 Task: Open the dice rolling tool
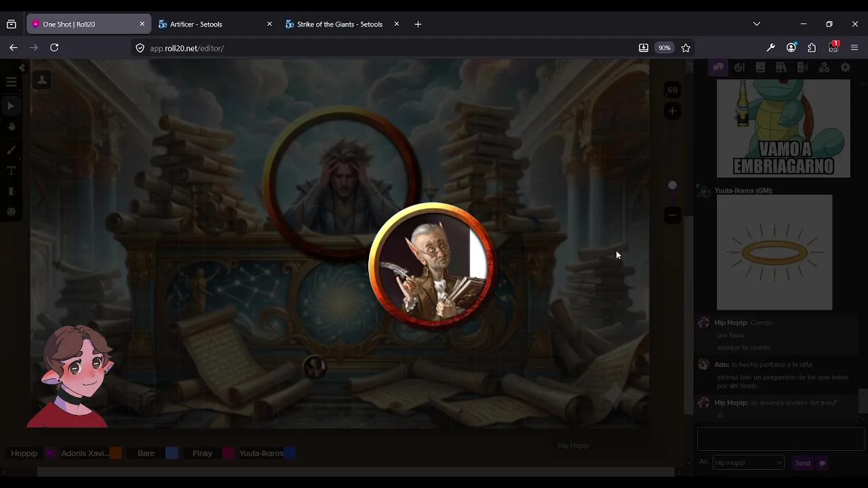point(11,212)
